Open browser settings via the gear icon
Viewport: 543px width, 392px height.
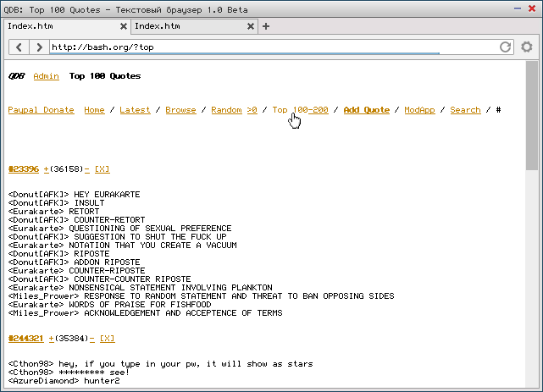point(527,47)
